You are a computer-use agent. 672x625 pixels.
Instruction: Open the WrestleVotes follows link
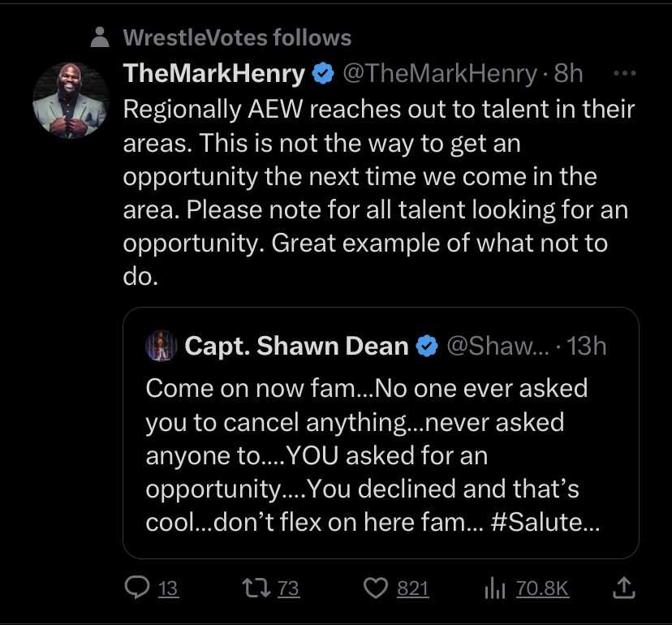pos(237,37)
